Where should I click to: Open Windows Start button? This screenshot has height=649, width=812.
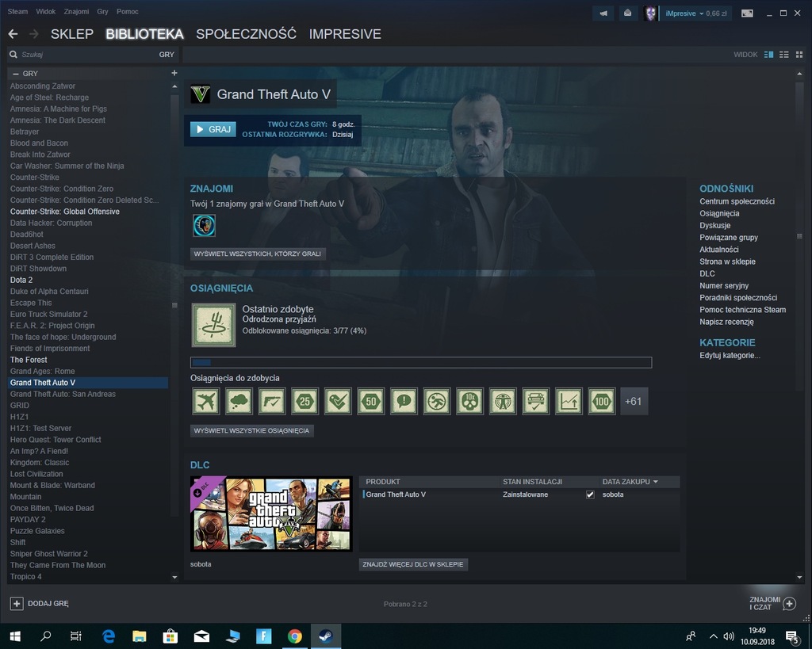(15, 636)
